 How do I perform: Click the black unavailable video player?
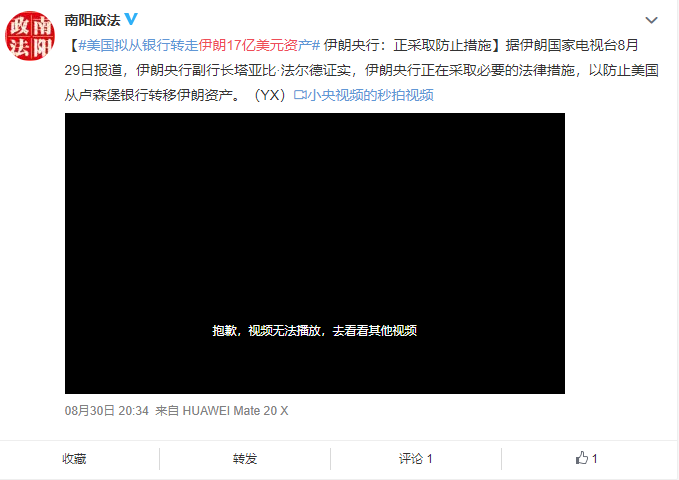(x=315, y=253)
